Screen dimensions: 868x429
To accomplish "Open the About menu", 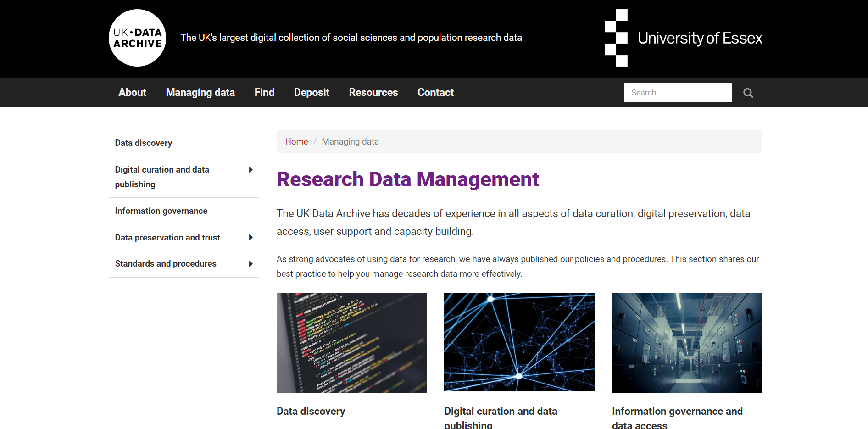I will point(132,92).
